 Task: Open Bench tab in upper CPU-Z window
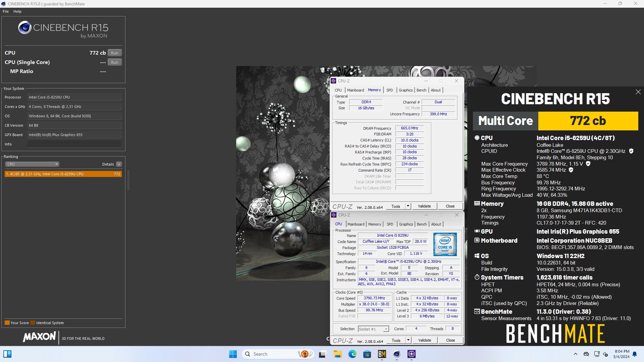pyautogui.click(x=421, y=90)
